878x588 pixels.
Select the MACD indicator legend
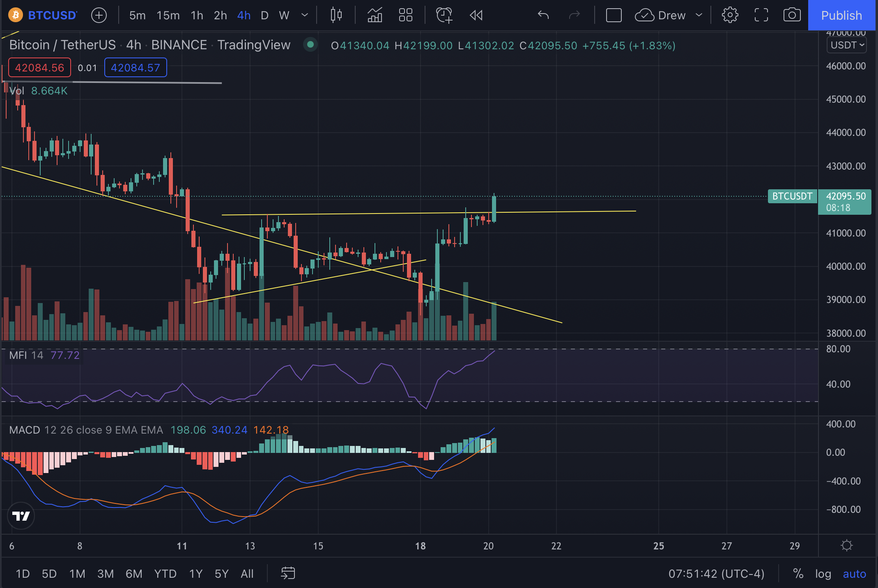coord(149,430)
